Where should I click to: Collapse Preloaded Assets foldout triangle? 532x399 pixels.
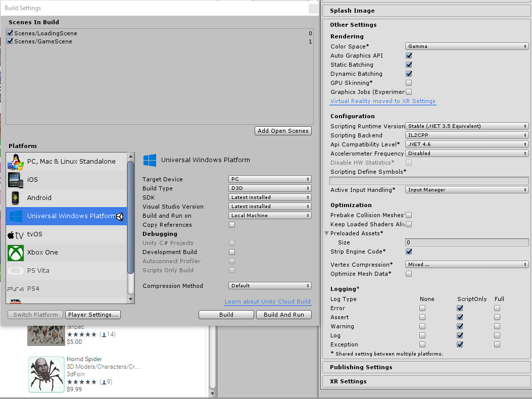[x=327, y=233]
